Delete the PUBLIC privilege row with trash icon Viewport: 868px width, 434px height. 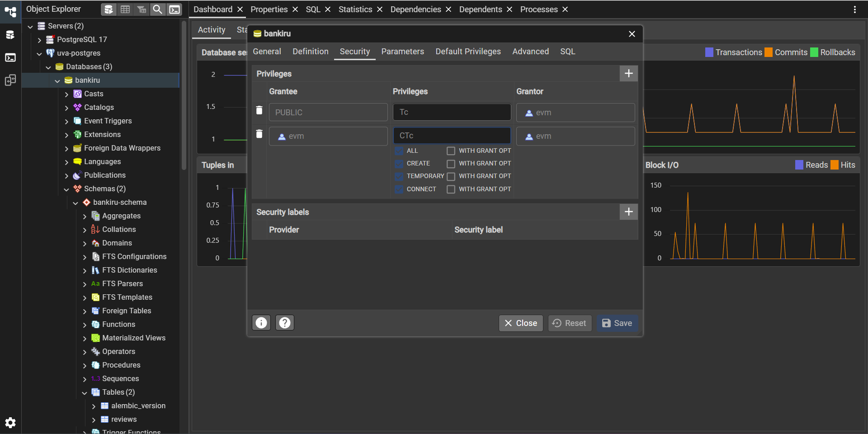coord(259,110)
